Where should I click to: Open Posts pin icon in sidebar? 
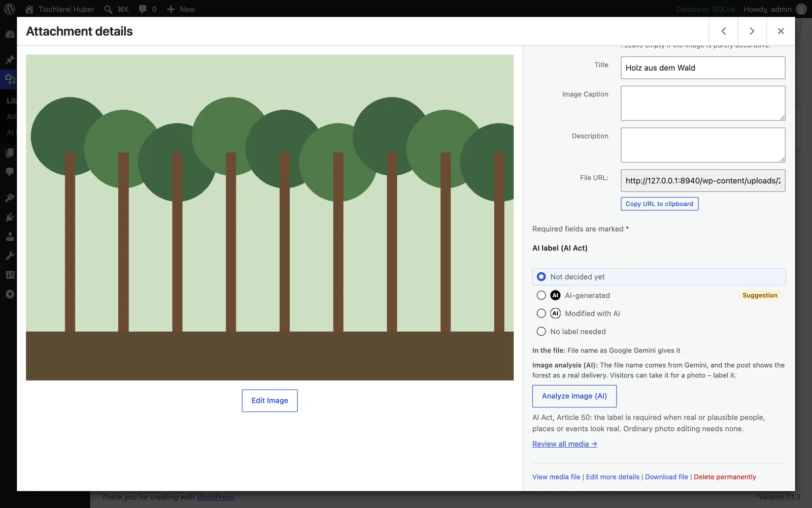pyautogui.click(x=10, y=59)
